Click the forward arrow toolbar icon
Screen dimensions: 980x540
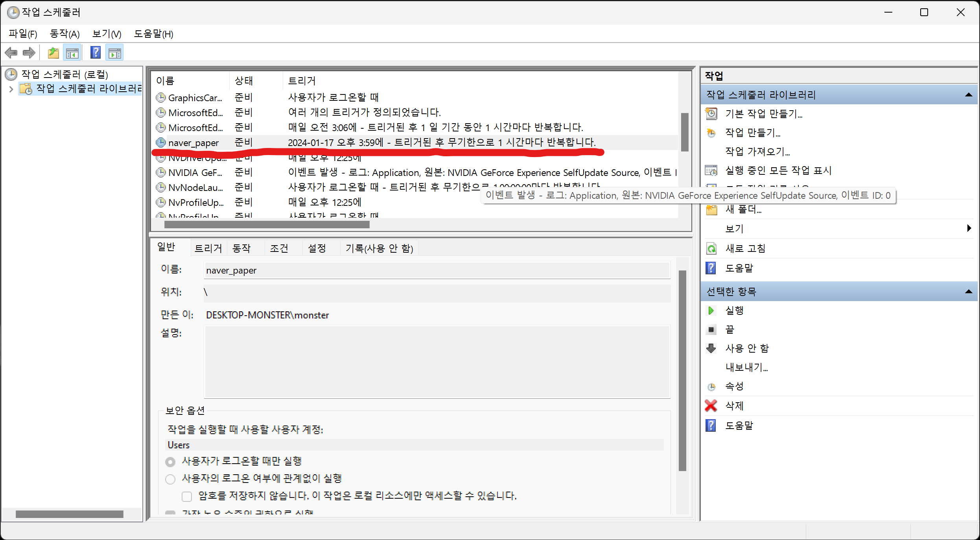coord(29,53)
